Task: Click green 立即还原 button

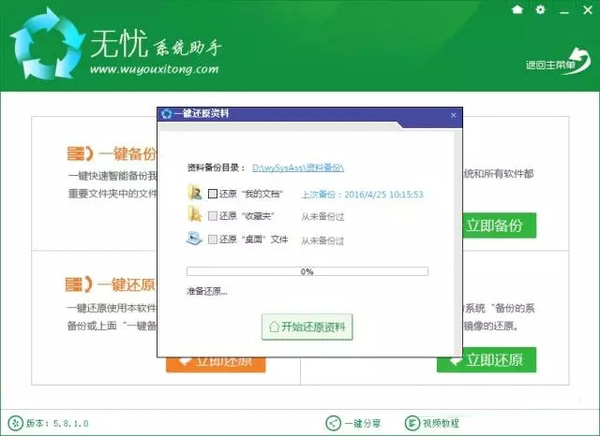Action: [x=487, y=360]
